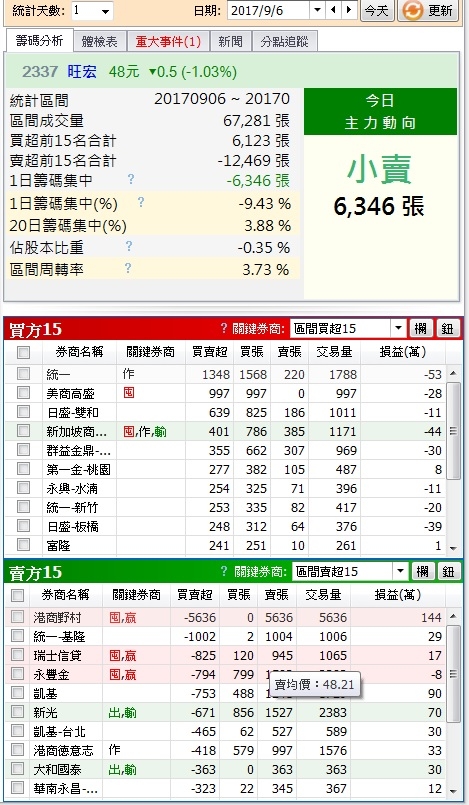Select the 新加坡商 broker row name

(x=77, y=432)
